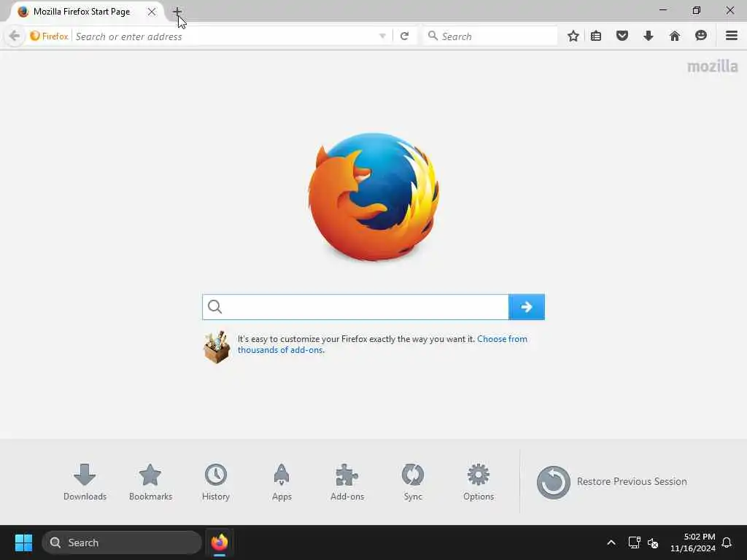Select the Mozilla Firefox Start Page tab
Image resolution: width=747 pixels, height=560 pixels.
click(x=81, y=12)
